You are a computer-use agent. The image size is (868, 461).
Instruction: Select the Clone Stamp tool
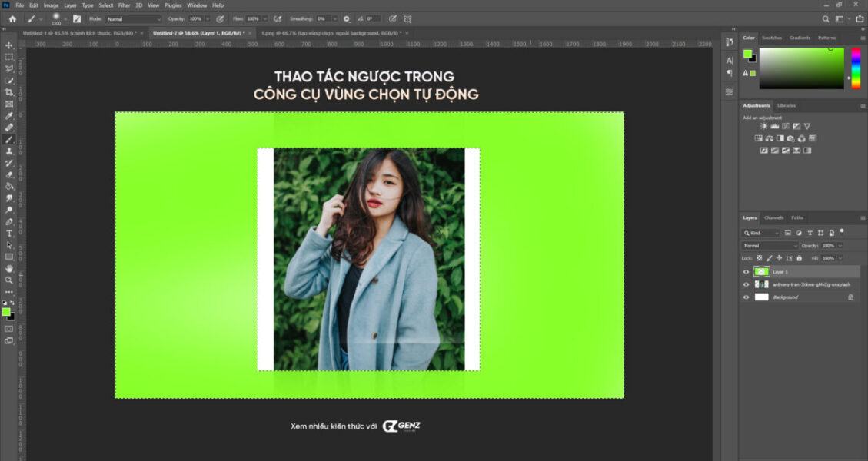click(9, 151)
